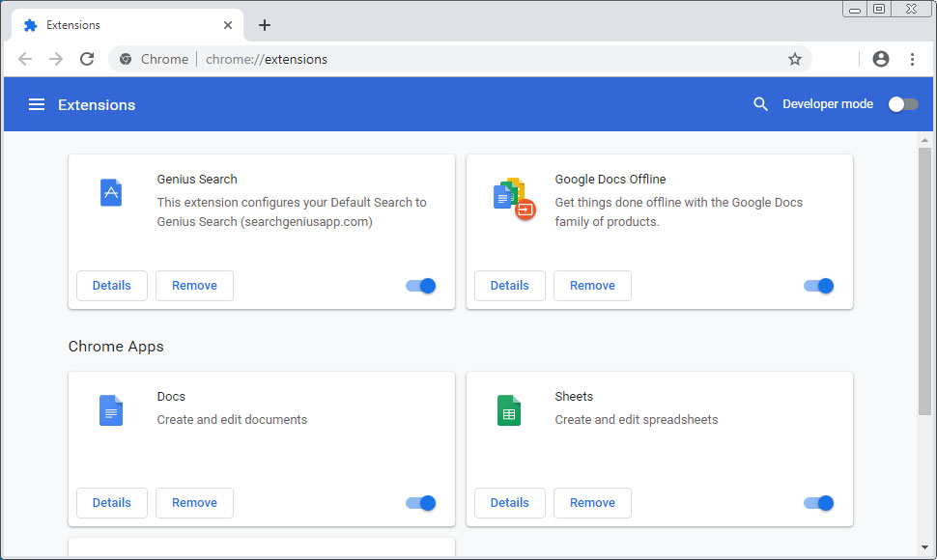Open the Extensions hamburger main menu
This screenshot has height=560, width=937.
point(37,104)
